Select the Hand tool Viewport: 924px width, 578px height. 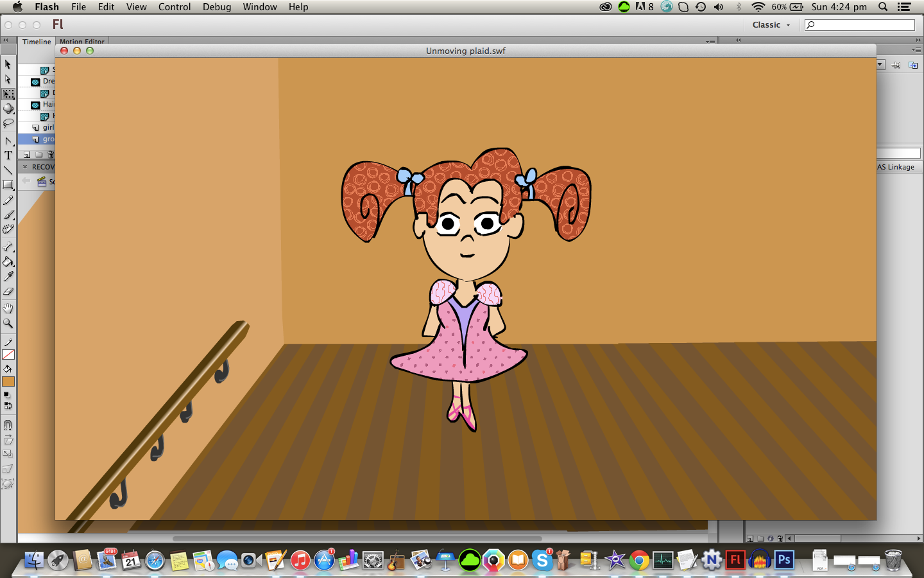8,307
